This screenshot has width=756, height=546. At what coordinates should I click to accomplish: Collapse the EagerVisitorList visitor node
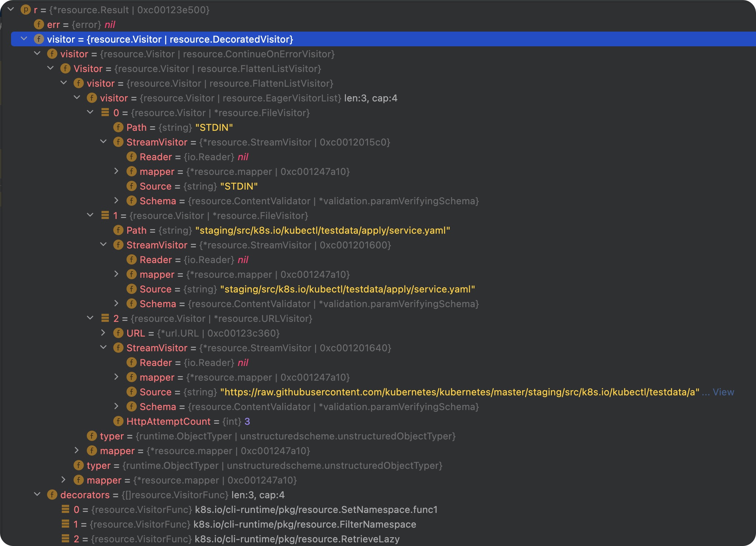click(x=77, y=98)
